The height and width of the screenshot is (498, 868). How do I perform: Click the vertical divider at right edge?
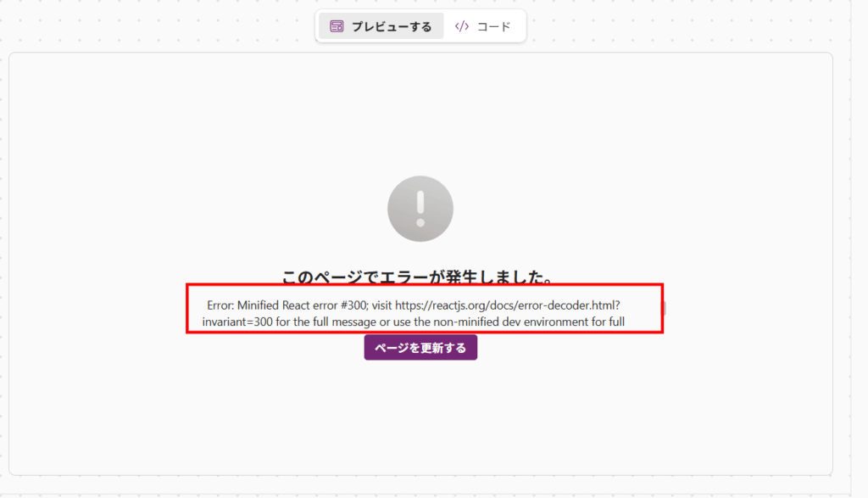click(851, 246)
